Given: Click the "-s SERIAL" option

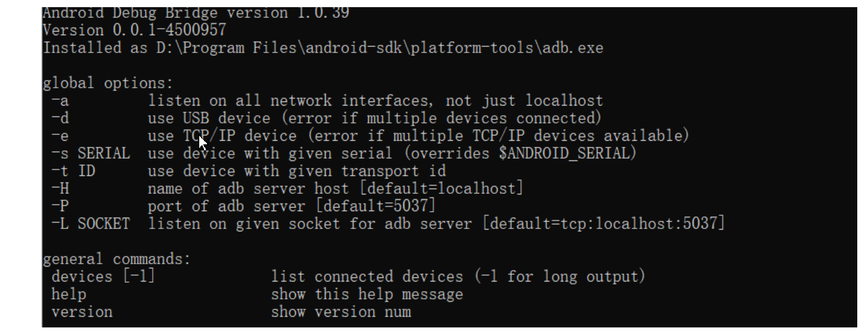Looking at the screenshot, I should [90, 153].
